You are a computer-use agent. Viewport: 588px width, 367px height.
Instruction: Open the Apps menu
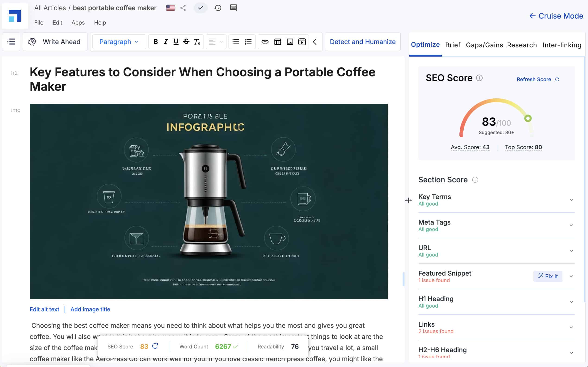pos(78,23)
